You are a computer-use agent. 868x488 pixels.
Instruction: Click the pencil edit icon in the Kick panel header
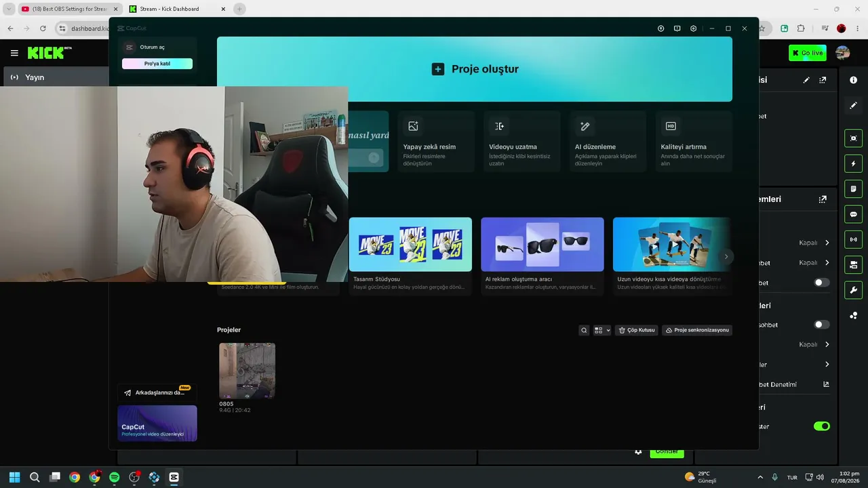click(x=806, y=80)
